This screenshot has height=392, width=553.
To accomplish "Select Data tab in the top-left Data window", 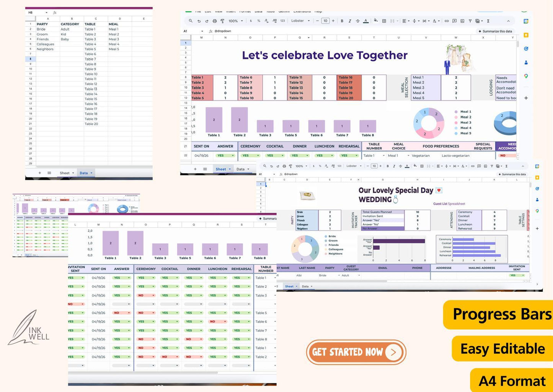I will [86, 173].
